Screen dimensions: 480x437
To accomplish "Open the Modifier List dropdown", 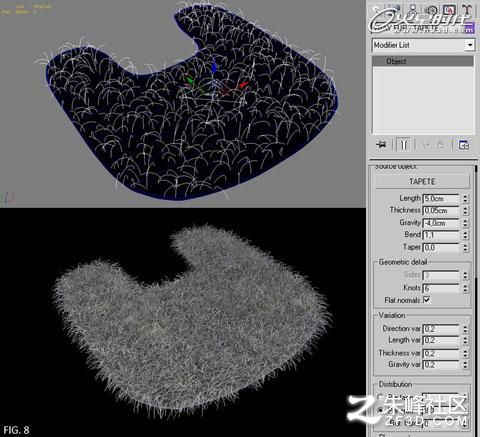I will [423, 45].
